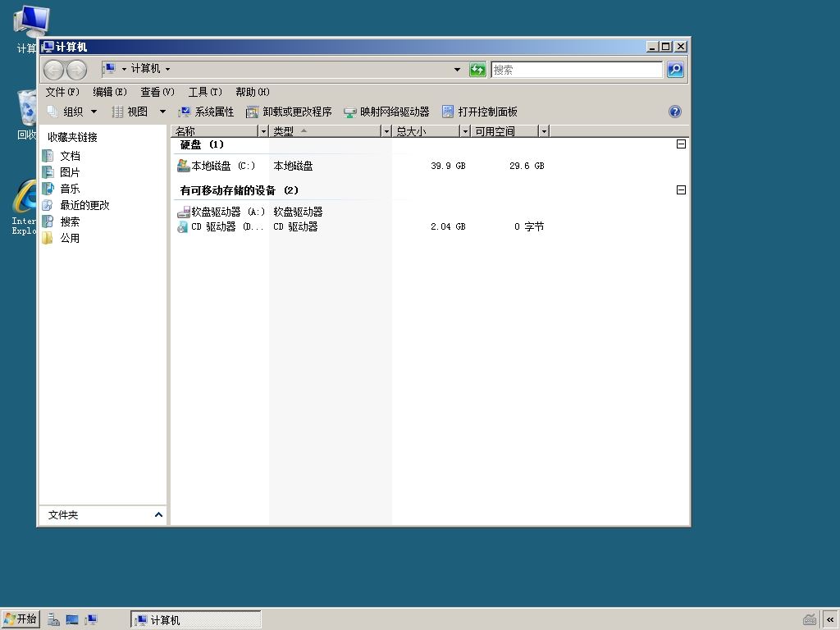This screenshot has height=630, width=840.
Task: Open the 总大小 column filter dropdown
Action: coord(465,131)
